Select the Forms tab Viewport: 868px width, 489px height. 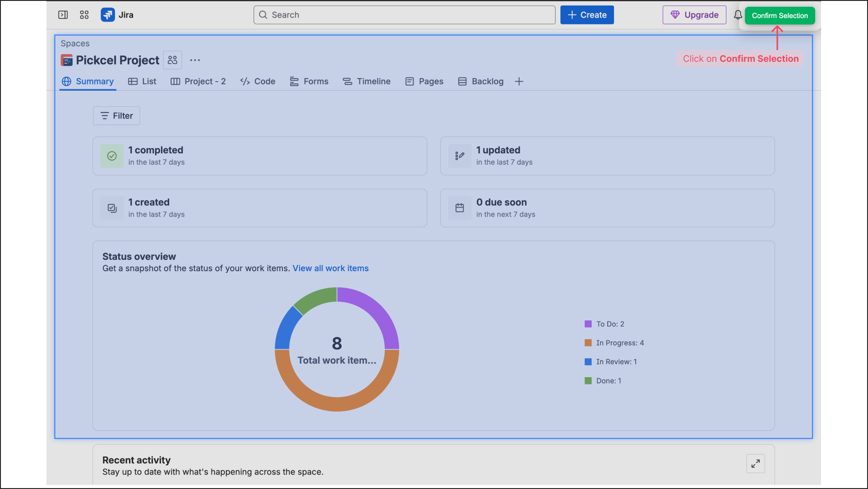coord(309,82)
